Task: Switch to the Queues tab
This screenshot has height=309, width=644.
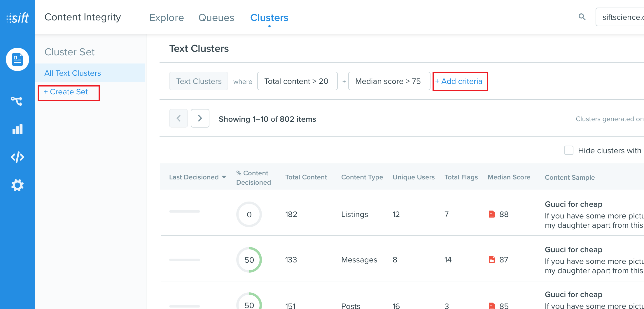Action: pyautogui.click(x=216, y=17)
